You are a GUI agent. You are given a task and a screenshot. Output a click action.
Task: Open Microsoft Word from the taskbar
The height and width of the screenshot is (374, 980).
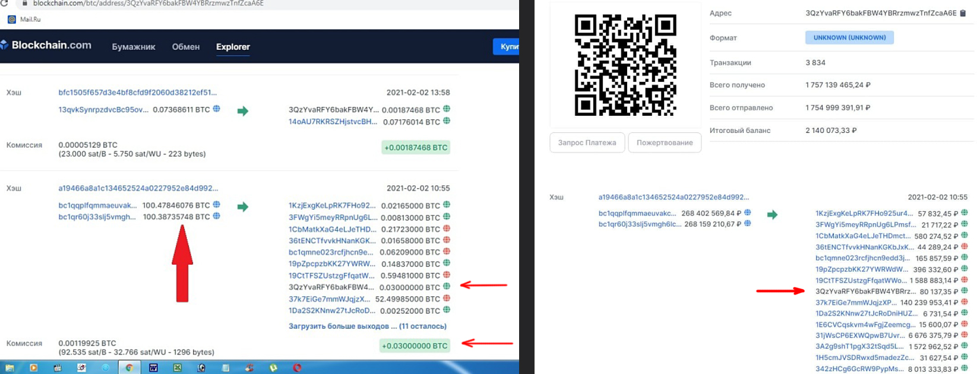(x=153, y=368)
